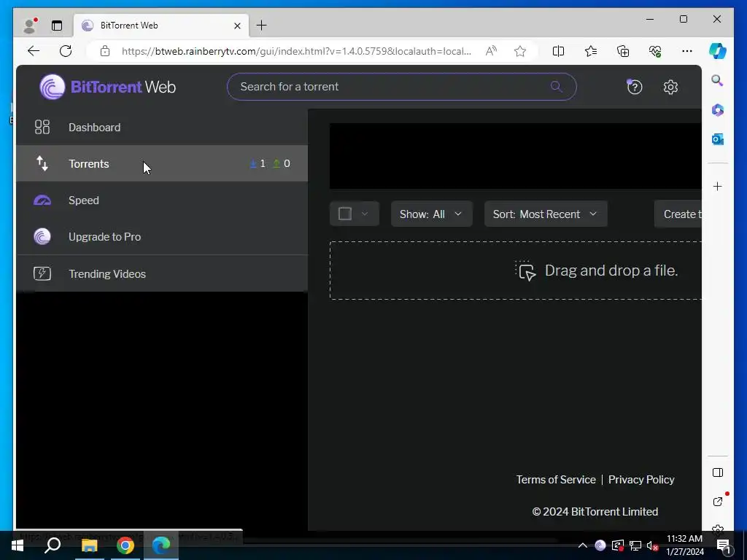Open the Privacy Policy link
747x560 pixels.
(641, 480)
